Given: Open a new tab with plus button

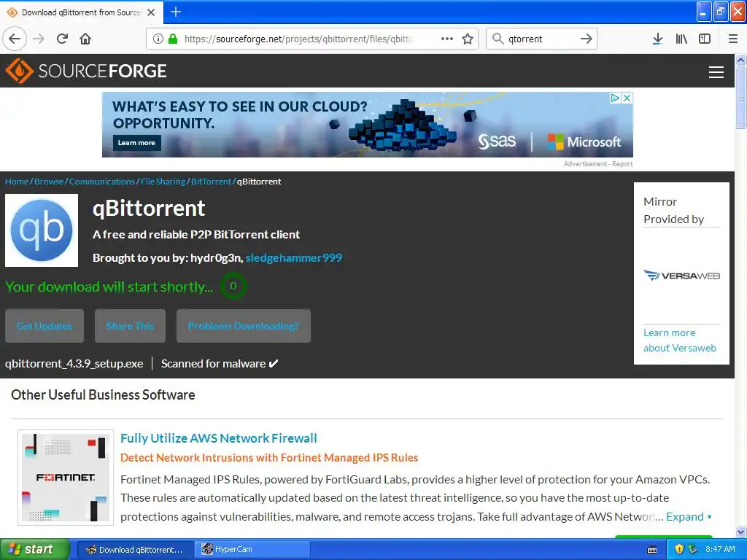Looking at the screenshot, I should (176, 12).
